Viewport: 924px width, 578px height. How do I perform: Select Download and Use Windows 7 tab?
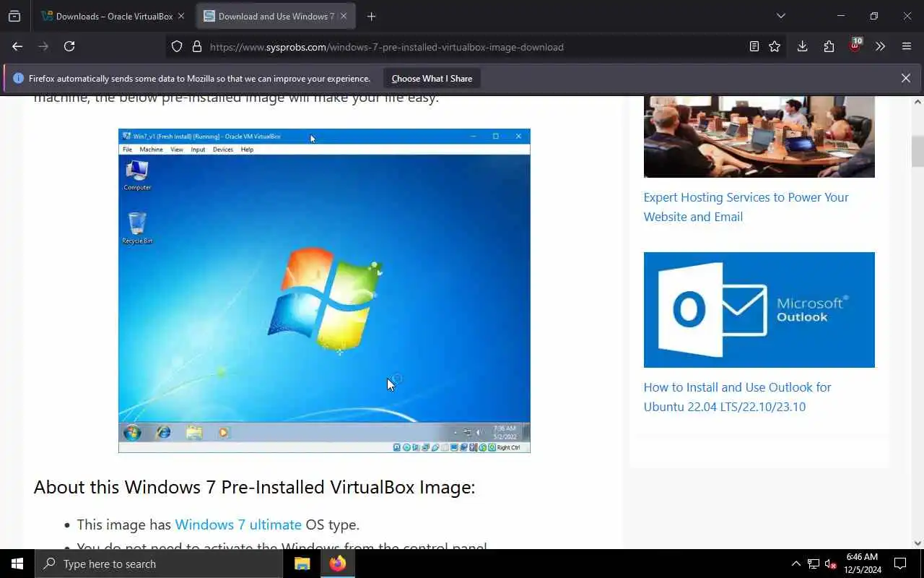coord(275,16)
